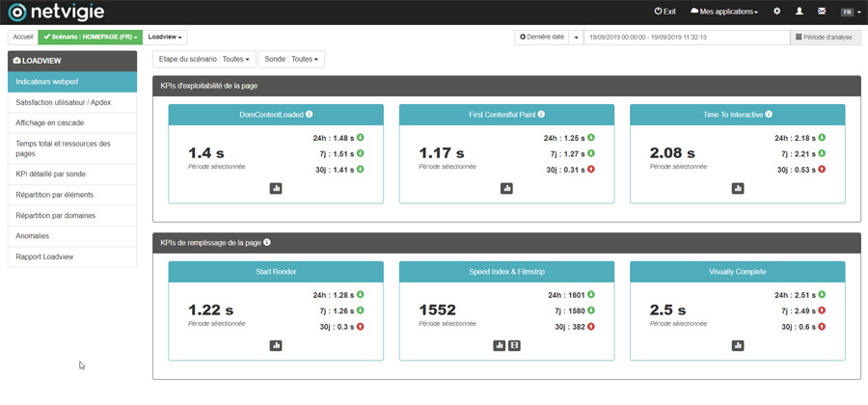868x405 pixels.
Task: Open DomContentLoaded chart icon
Action: click(x=276, y=189)
